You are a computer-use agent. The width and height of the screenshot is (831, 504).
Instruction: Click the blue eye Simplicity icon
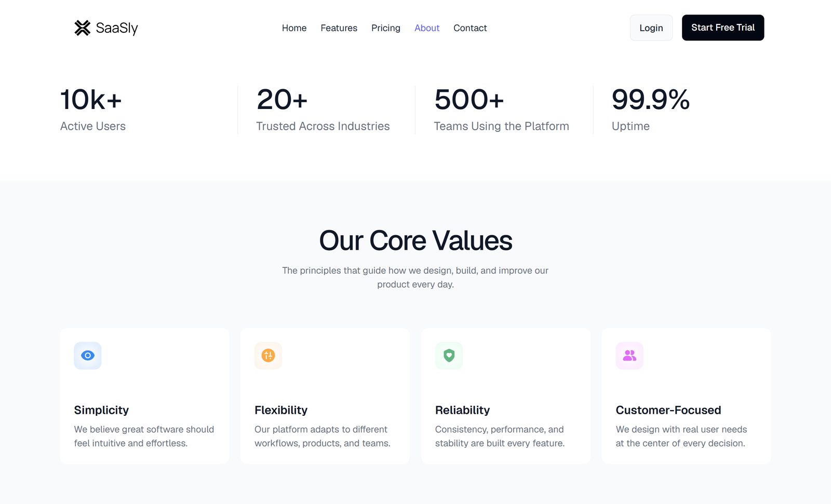point(88,356)
